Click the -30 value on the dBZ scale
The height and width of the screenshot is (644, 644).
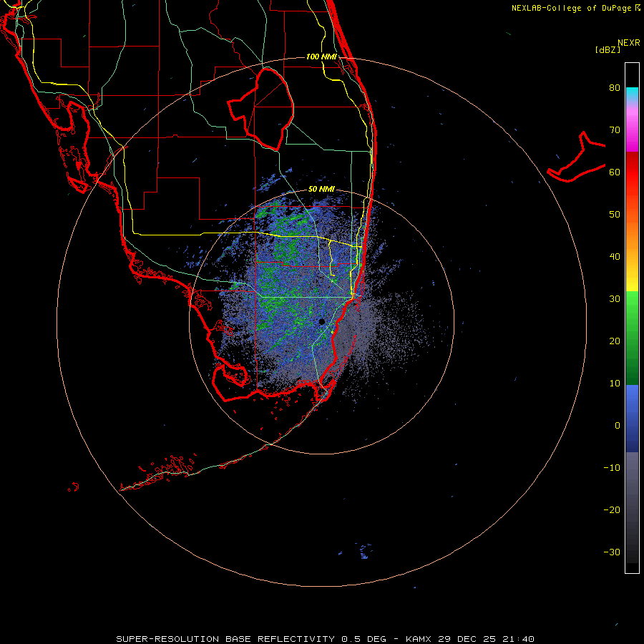click(x=612, y=552)
